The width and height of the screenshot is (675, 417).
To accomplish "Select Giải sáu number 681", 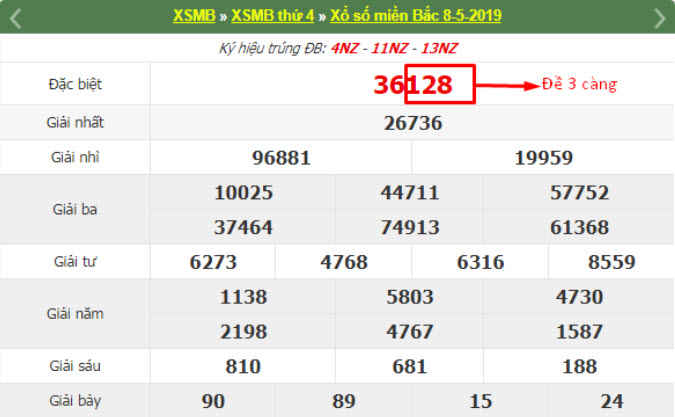I will tap(412, 367).
